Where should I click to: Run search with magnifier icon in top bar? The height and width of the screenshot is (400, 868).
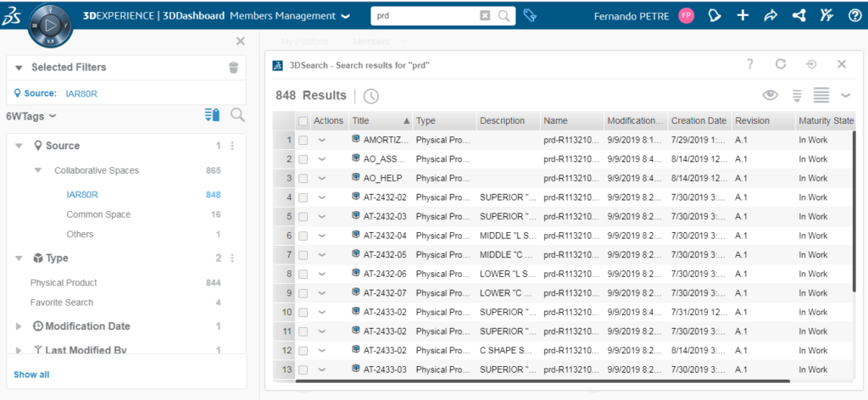point(504,16)
